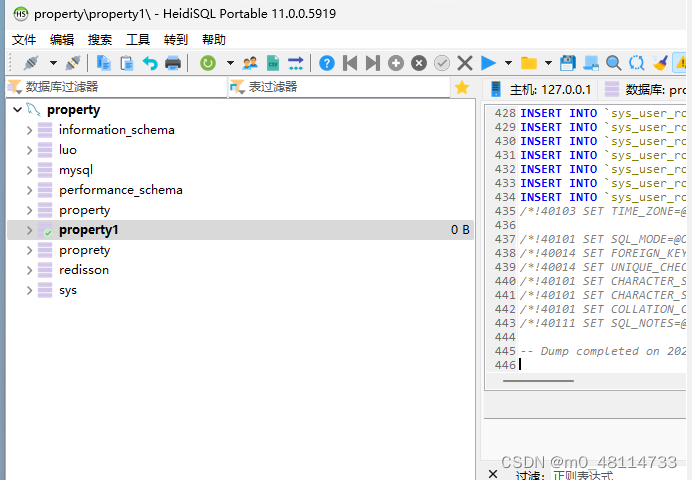Switch to the 主机: 127.0.0.1 tab

point(540,90)
